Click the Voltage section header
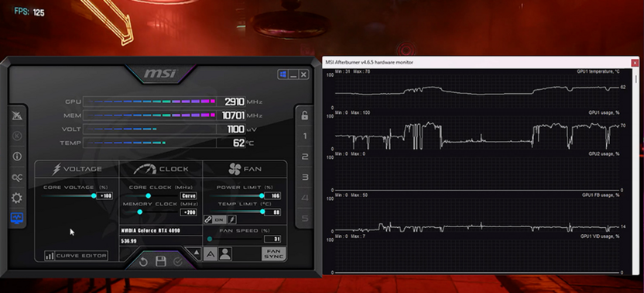Screen dimensions: 644x293 coord(77,169)
